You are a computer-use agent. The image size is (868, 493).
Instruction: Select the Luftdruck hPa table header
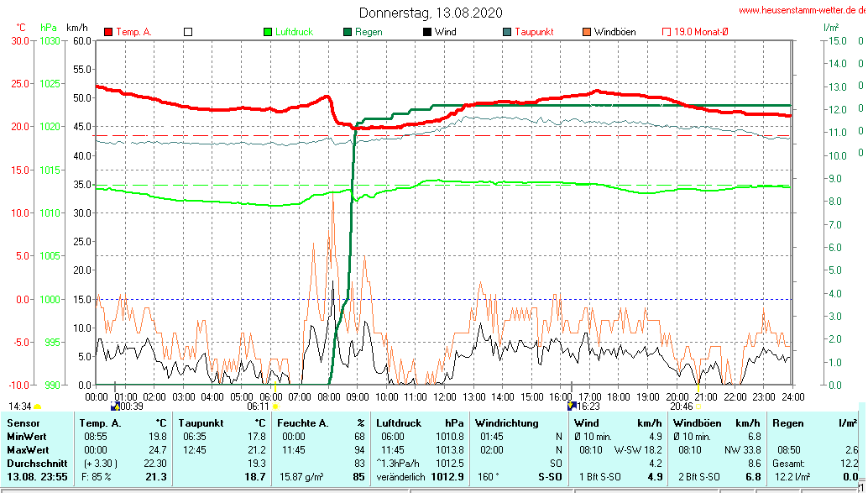420,423
